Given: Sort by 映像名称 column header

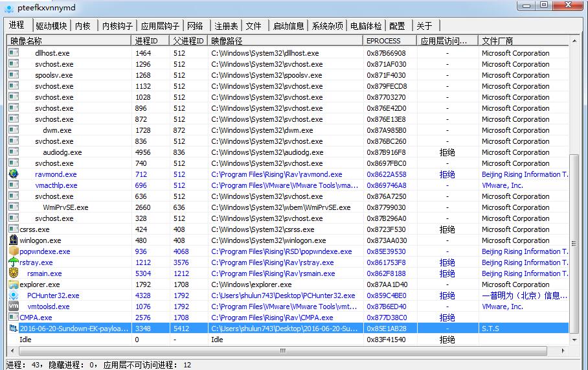Looking at the screenshot, I should (69, 41).
